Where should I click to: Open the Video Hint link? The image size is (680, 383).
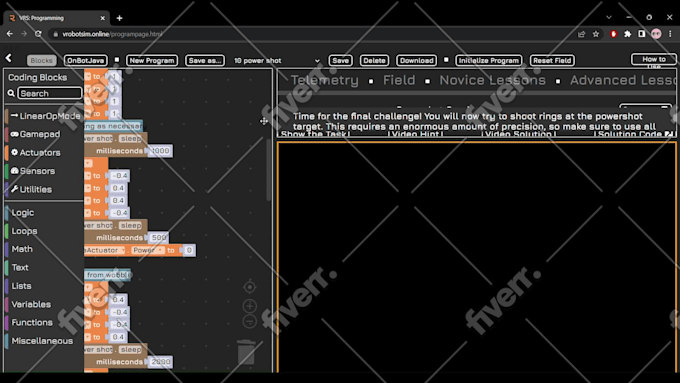[415, 134]
